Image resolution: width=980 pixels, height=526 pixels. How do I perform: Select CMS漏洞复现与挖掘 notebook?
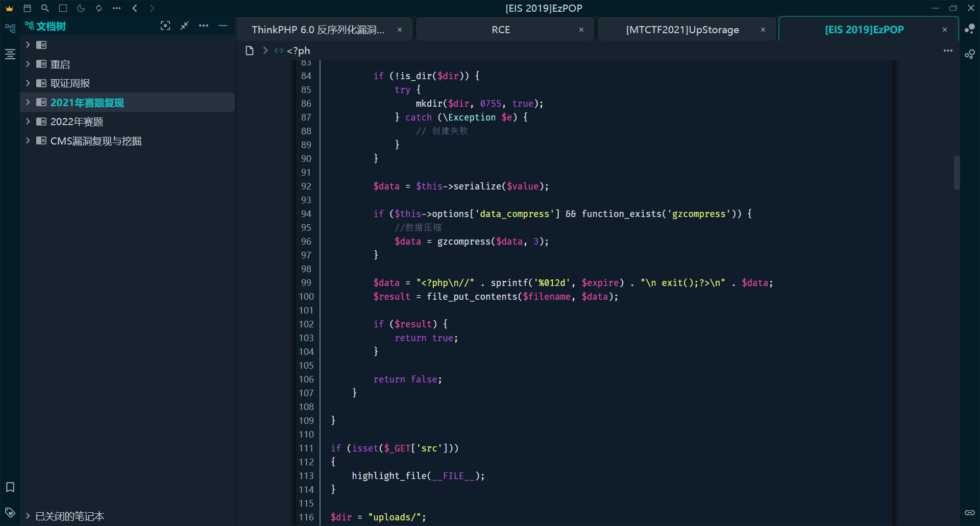click(x=95, y=141)
